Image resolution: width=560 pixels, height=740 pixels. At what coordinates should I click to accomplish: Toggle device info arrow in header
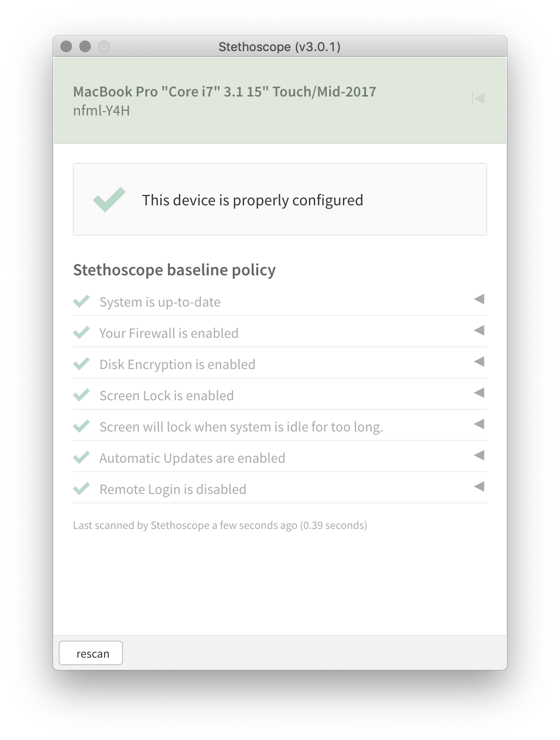click(x=478, y=98)
